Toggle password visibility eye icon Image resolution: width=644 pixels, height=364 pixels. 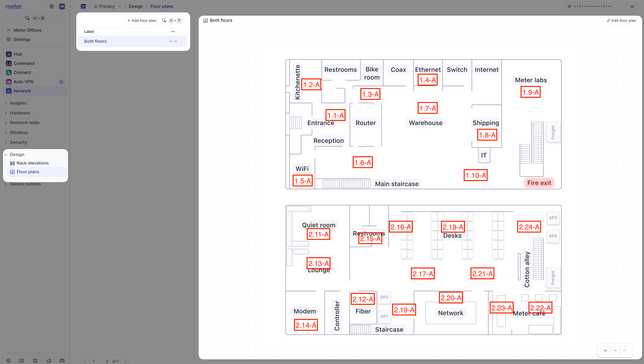[x=632, y=6]
